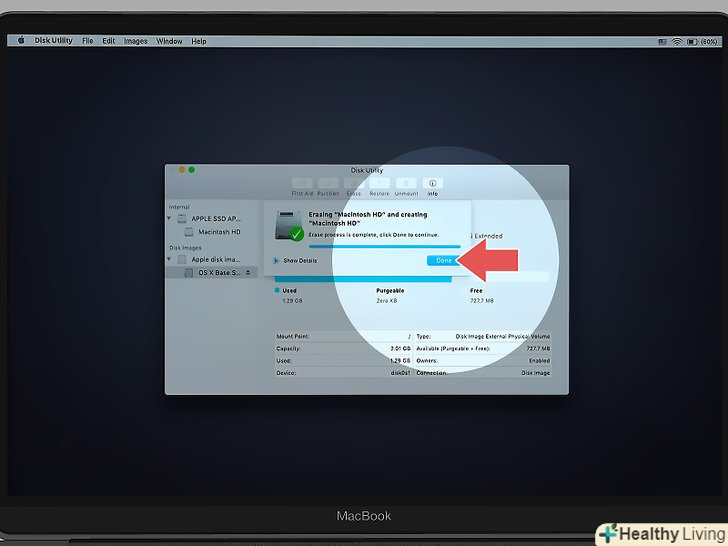Click the "Connection:" row label
Viewport: 728px width, 546px height.
pos(432,373)
